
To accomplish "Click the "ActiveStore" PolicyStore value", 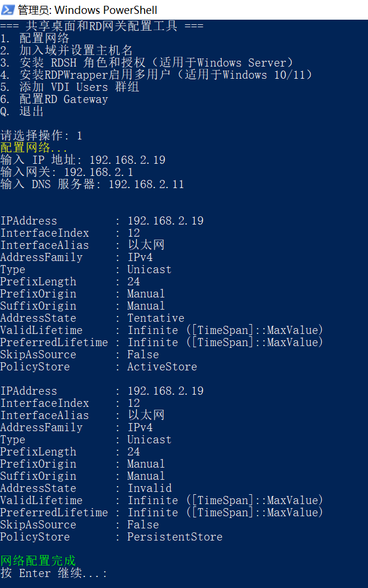I will pos(162,366).
